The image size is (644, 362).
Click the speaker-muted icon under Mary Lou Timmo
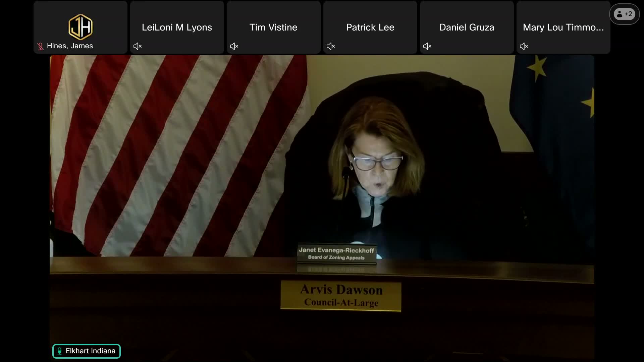tap(524, 46)
